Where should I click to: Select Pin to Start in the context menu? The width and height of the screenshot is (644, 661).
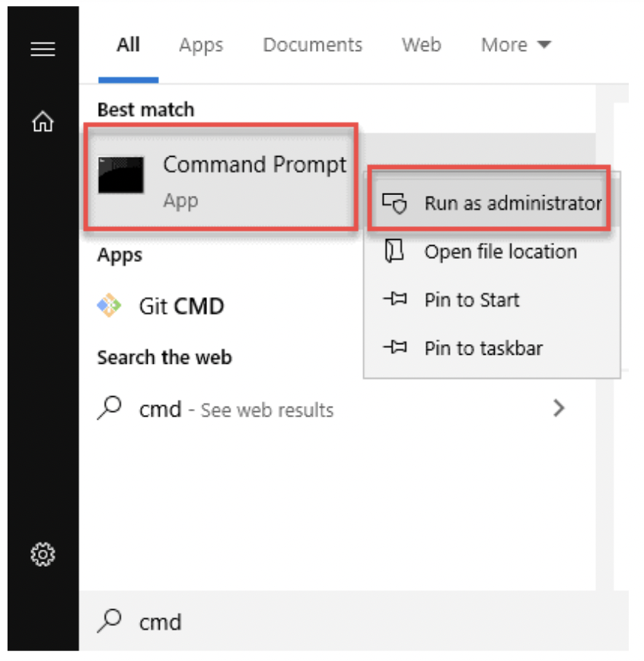pyautogui.click(x=471, y=300)
